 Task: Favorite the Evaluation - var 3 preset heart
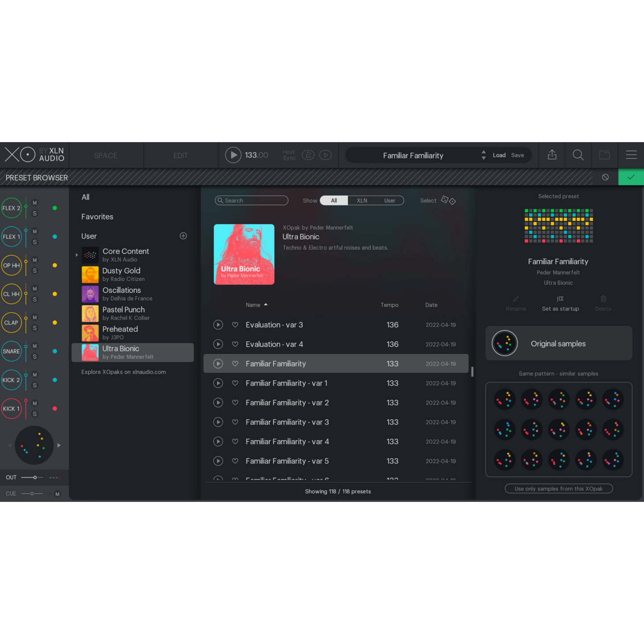coord(235,325)
